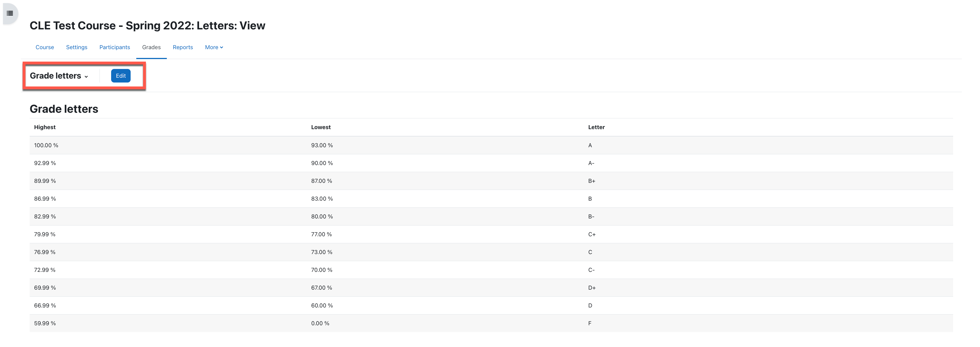Click the blue Edit button

point(121,76)
